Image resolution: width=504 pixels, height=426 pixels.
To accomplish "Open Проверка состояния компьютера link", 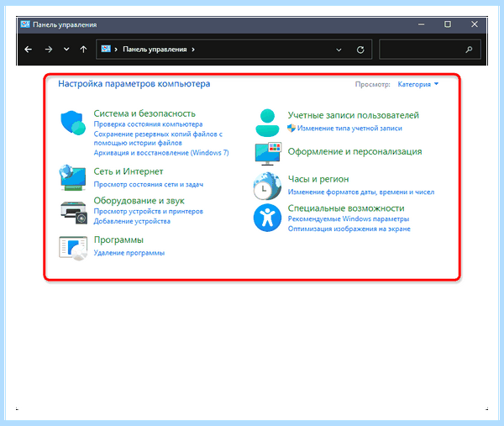I will point(148,124).
